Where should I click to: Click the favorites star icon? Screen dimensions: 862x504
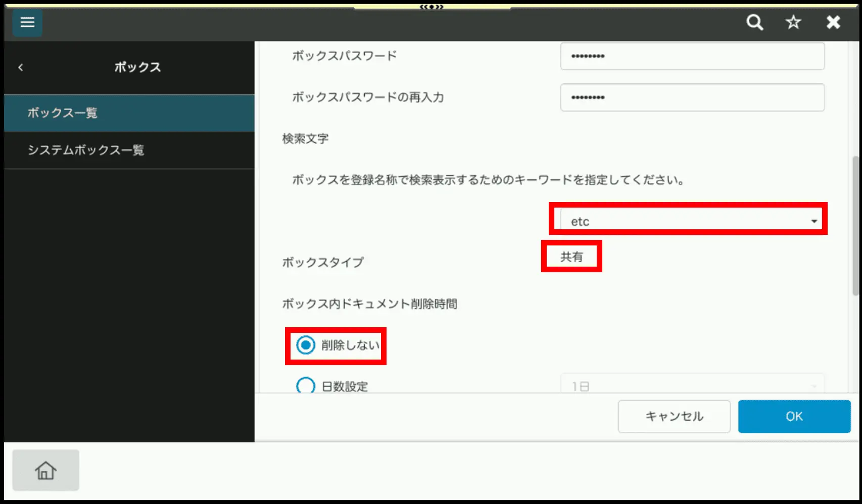point(793,22)
